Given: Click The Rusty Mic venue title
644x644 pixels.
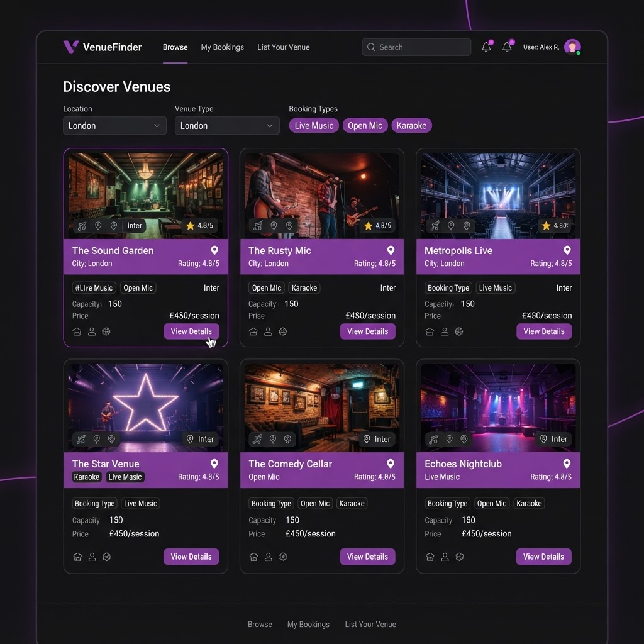Looking at the screenshot, I should click(280, 250).
